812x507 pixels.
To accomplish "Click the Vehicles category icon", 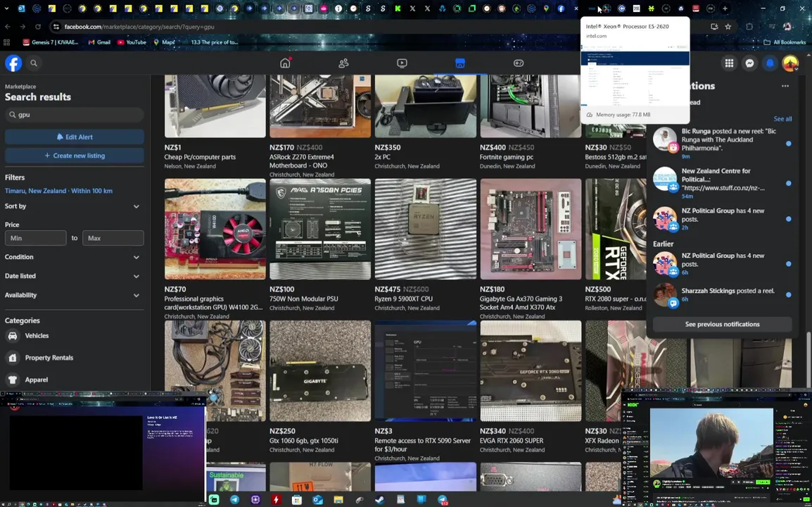I will [x=13, y=336].
